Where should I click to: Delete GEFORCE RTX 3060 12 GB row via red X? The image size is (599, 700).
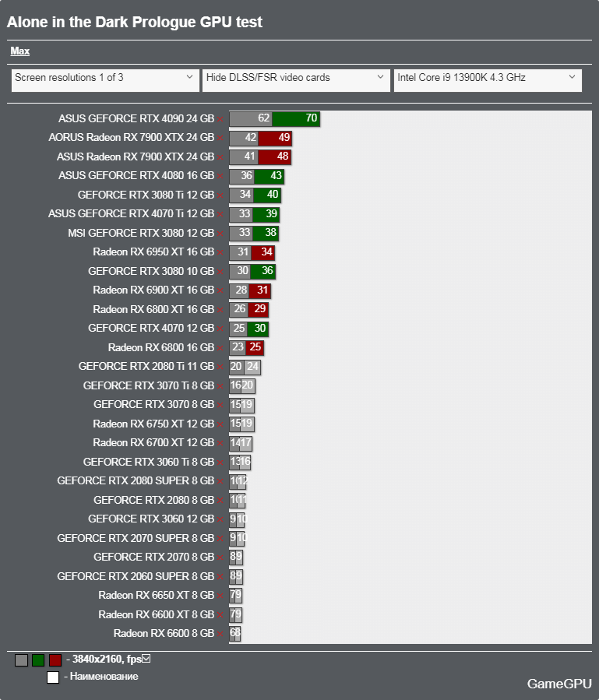click(x=220, y=519)
